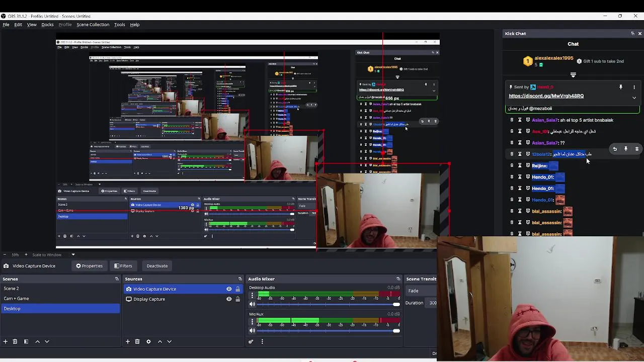Viewport: 644px width, 362px height.
Task: Click username alexalexalex1995 in leaderboard
Action: pyautogui.click(x=554, y=58)
